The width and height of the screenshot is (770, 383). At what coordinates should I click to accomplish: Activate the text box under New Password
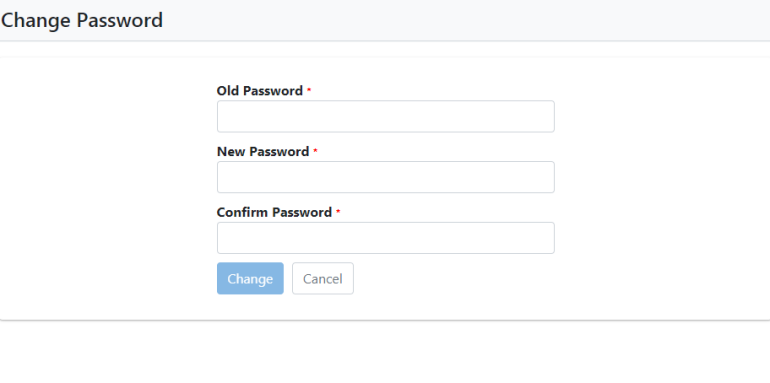click(385, 177)
